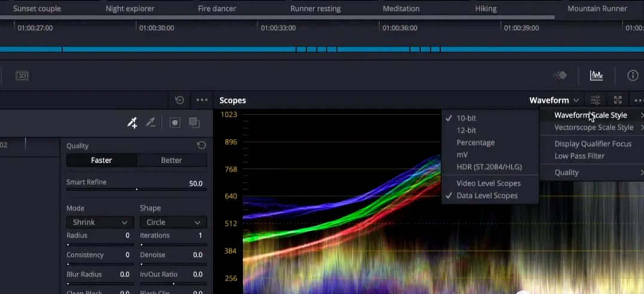Toggle the highlight mask icon
Viewport: 644px width, 294px height.
(x=175, y=123)
